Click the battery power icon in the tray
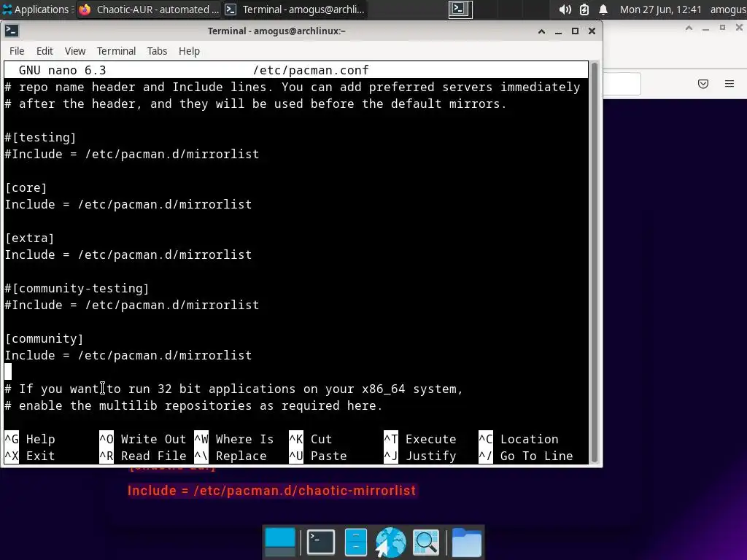The width and height of the screenshot is (747, 560). click(584, 9)
